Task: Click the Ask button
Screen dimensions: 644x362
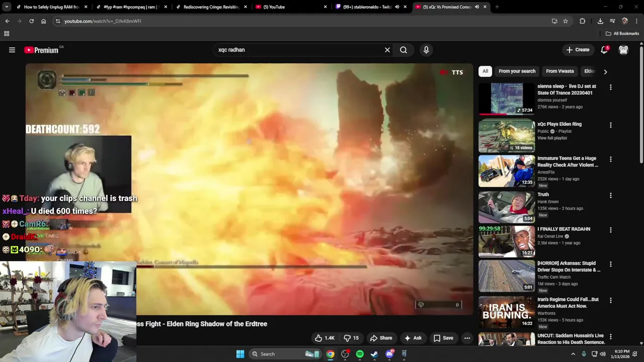Action: 413,338
